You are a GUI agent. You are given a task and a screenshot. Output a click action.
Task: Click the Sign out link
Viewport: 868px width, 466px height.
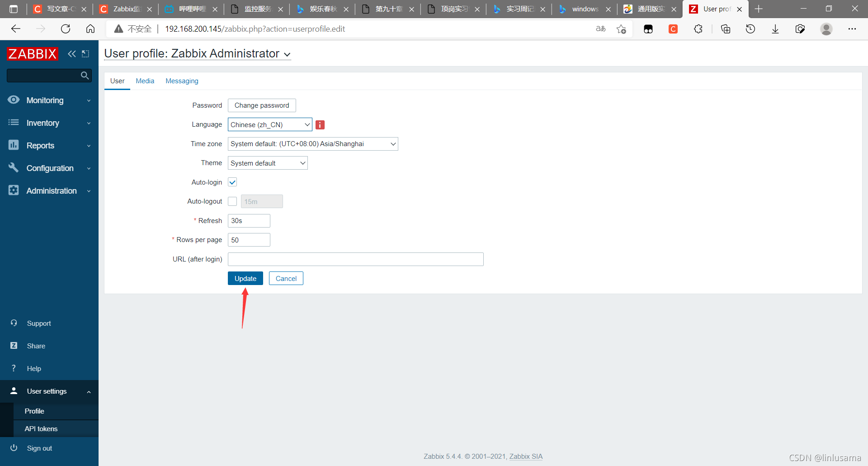pos(39,448)
